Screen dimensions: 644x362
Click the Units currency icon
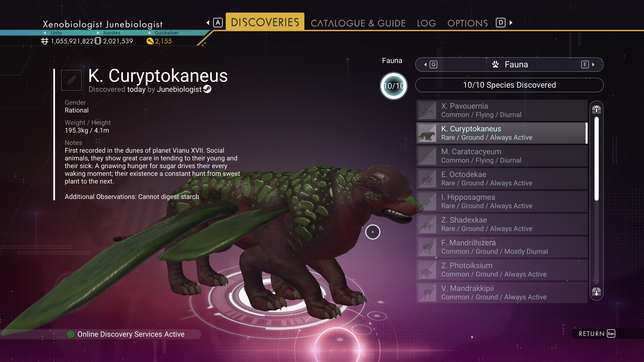[x=44, y=41]
